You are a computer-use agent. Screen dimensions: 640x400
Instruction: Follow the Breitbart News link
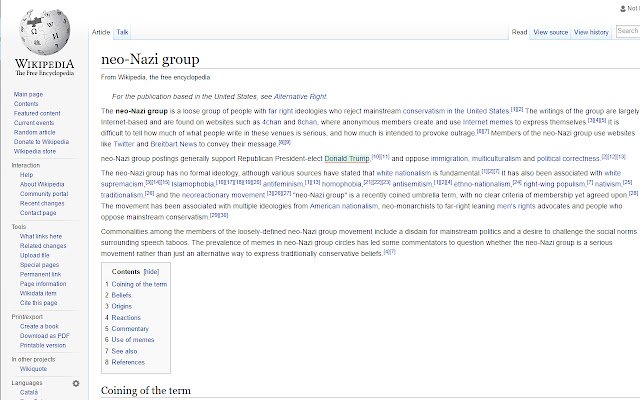tap(173, 144)
